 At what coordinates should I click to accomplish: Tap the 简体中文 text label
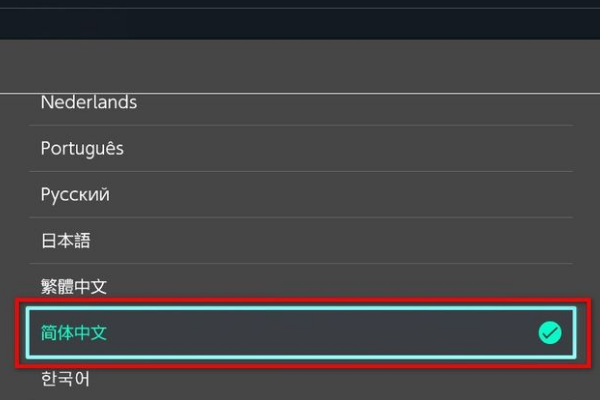(x=73, y=333)
